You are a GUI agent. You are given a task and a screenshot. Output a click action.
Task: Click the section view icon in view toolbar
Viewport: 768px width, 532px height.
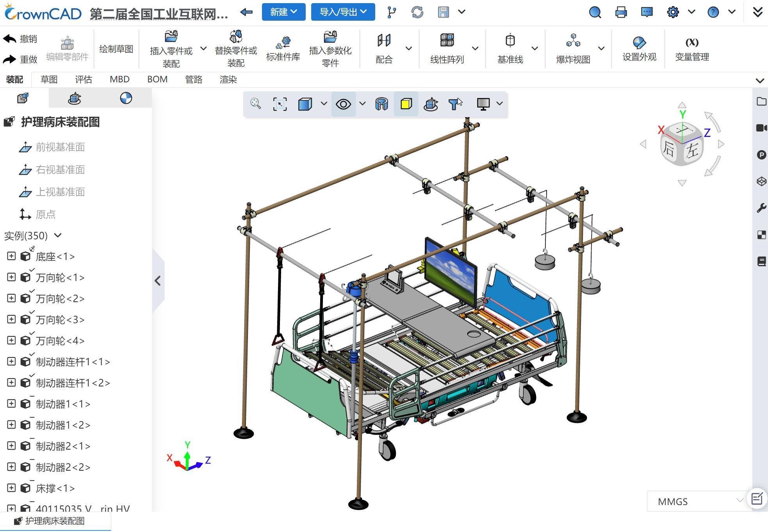[x=381, y=104]
